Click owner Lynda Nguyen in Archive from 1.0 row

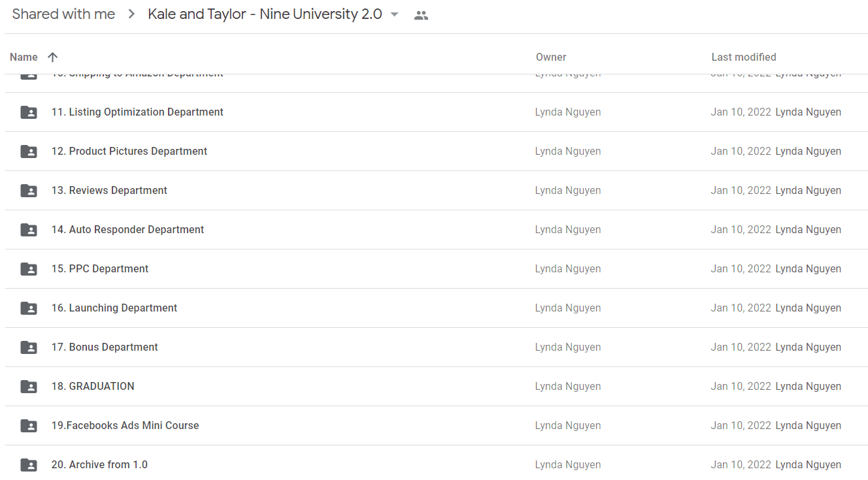pos(568,464)
